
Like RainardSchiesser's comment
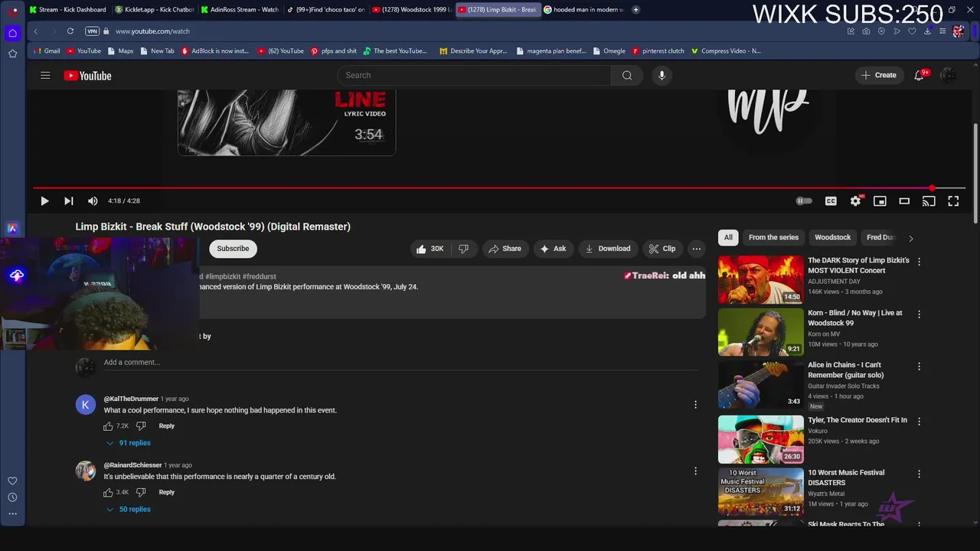pos(108,492)
